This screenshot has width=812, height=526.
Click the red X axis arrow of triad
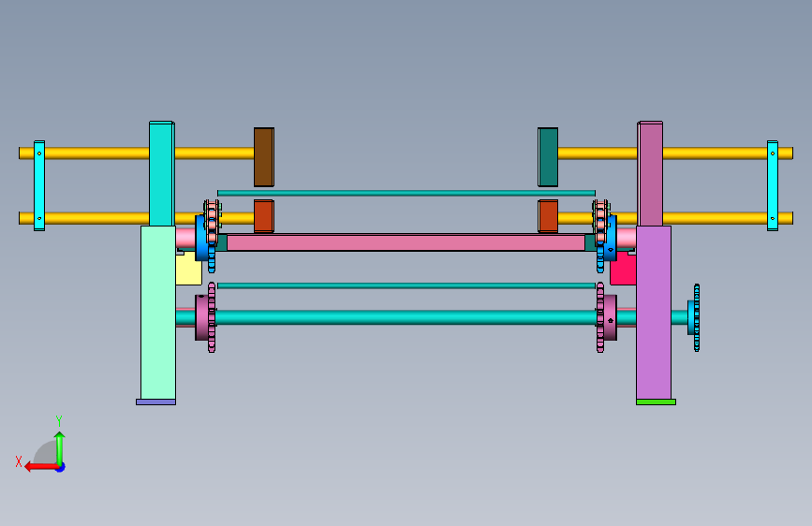point(40,466)
